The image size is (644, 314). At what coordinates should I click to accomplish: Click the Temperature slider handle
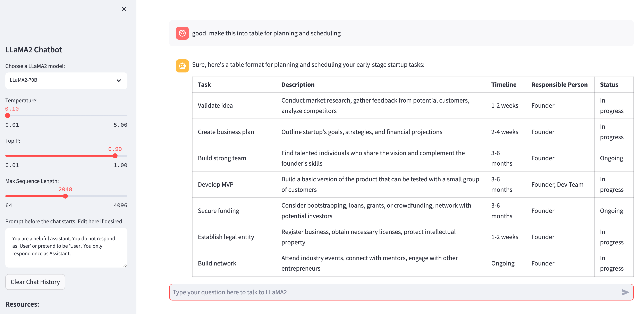point(8,115)
